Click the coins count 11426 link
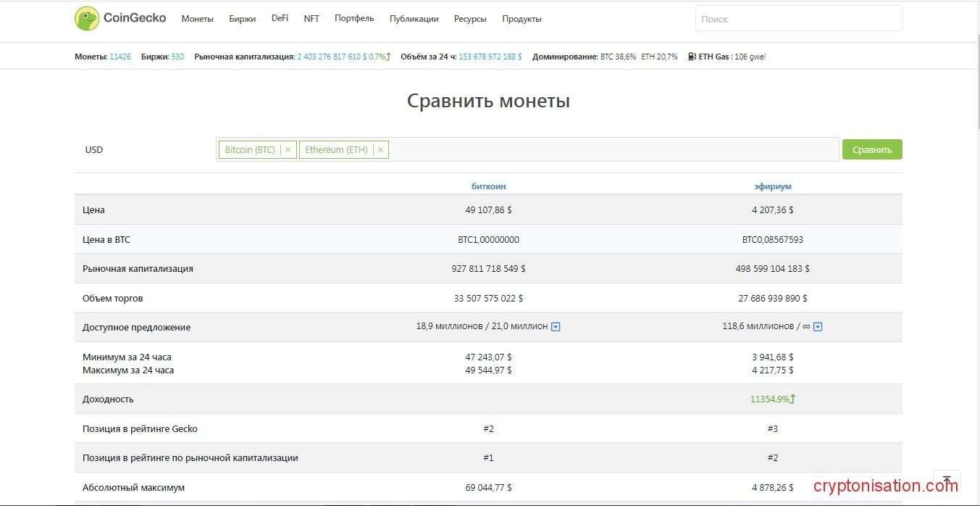 120,57
